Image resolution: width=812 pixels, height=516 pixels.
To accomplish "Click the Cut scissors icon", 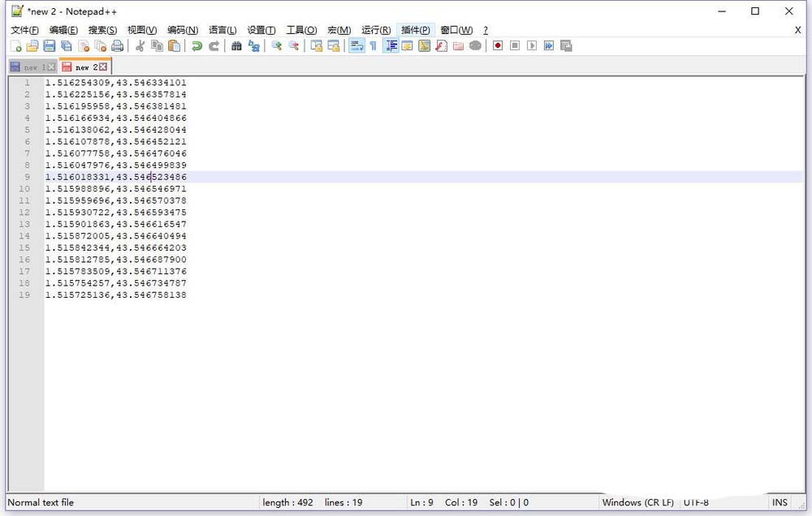I will [x=140, y=46].
